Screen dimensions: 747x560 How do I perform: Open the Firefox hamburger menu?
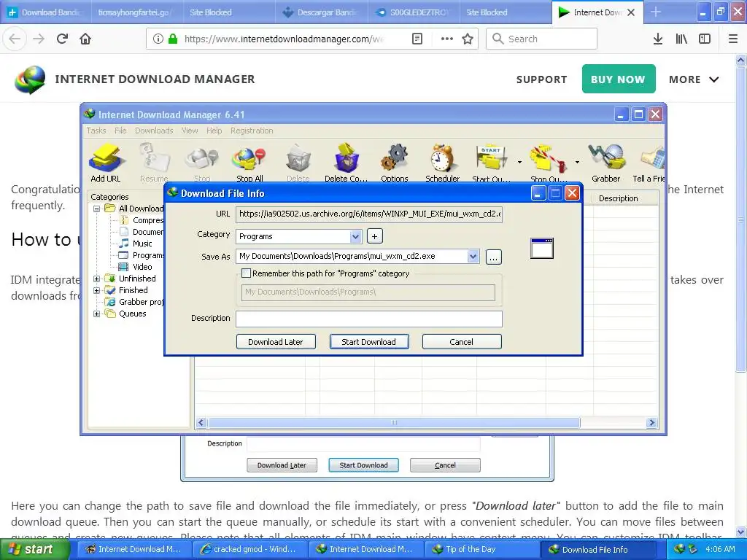pyautogui.click(x=733, y=39)
